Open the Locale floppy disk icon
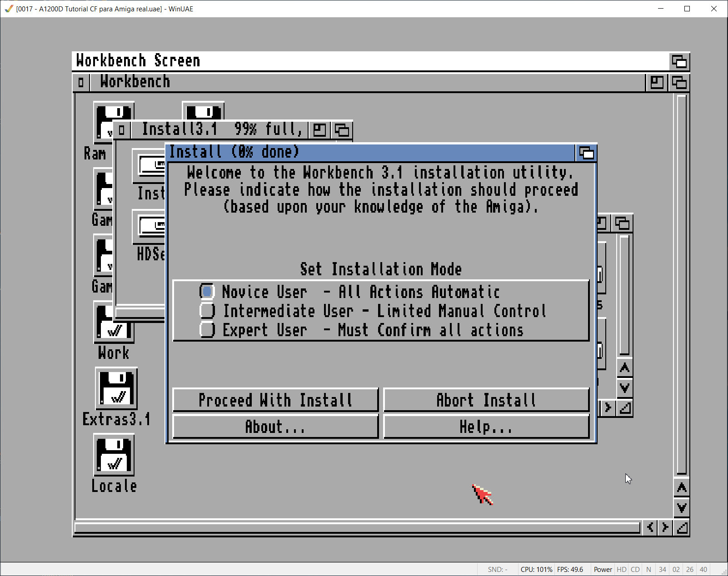 tap(114, 455)
